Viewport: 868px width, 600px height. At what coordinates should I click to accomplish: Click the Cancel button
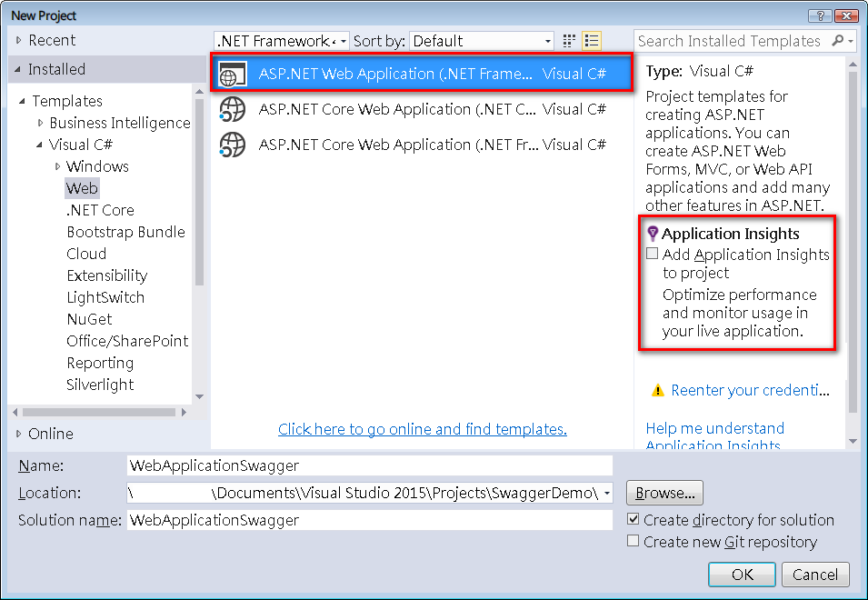pos(815,575)
